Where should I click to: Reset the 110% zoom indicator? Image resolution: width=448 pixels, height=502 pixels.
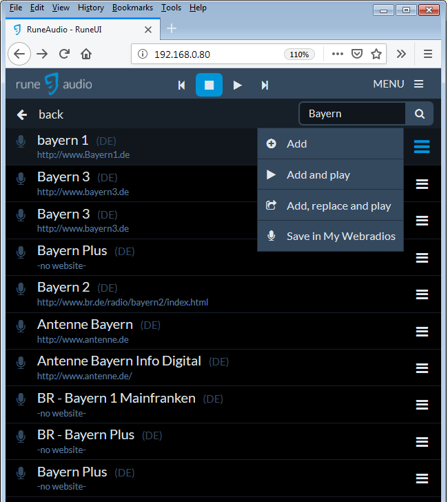tap(299, 54)
